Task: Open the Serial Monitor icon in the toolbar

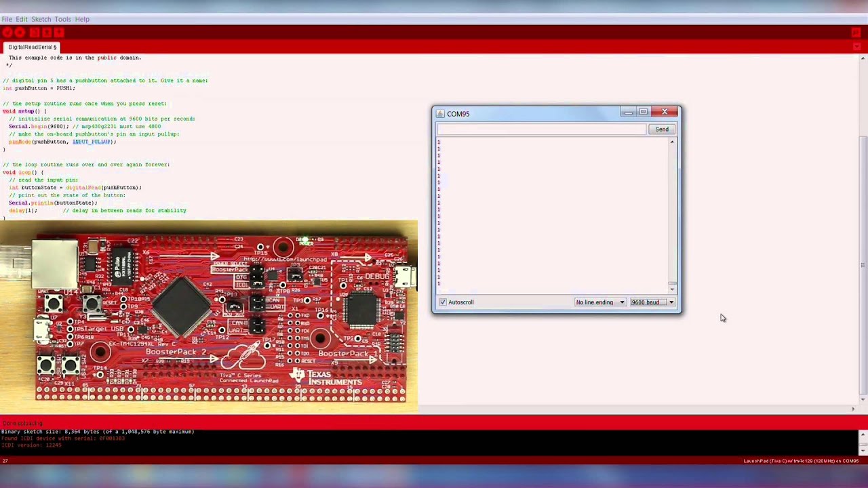Action: pyautogui.click(x=856, y=33)
